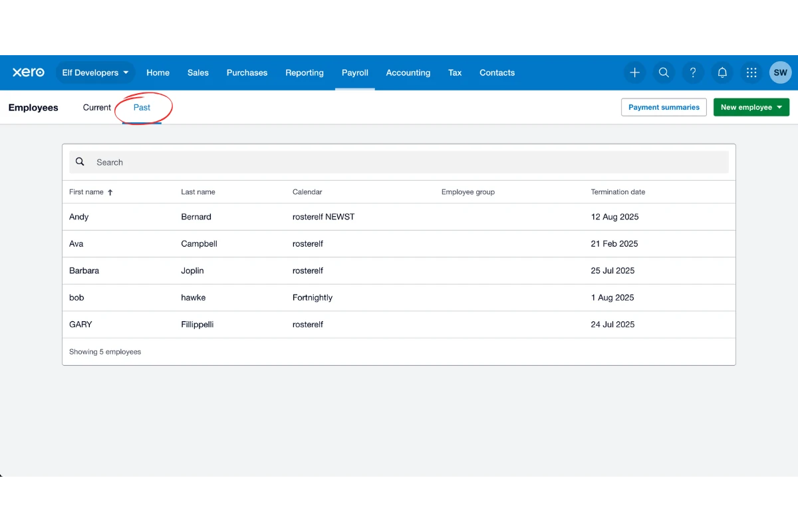Sort by the Calendar column header
Image resolution: width=798 pixels, height=532 pixels.
(x=307, y=192)
